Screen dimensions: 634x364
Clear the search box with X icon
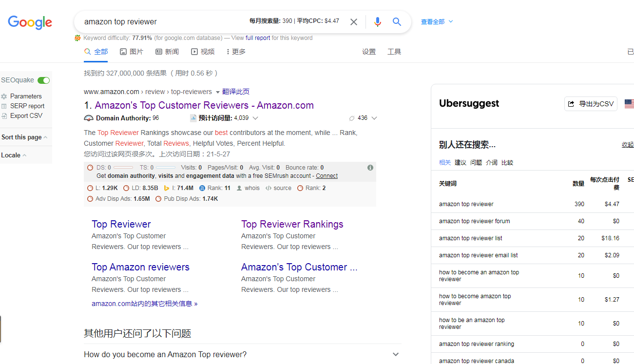tap(354, 22)
